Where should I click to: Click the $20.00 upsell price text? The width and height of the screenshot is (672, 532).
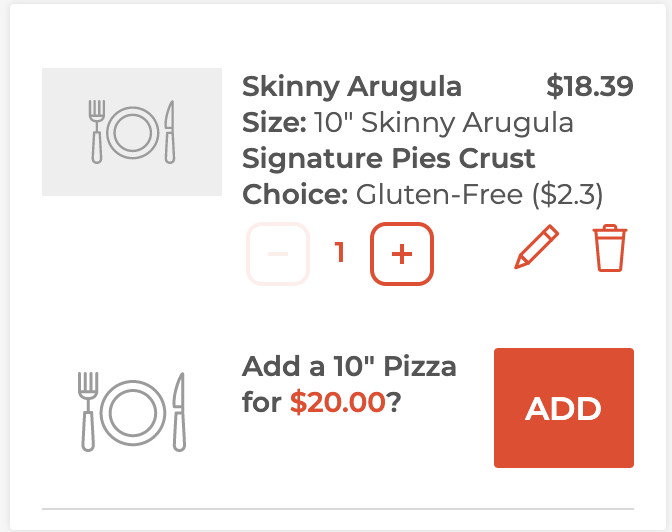[x=338, y=402]
